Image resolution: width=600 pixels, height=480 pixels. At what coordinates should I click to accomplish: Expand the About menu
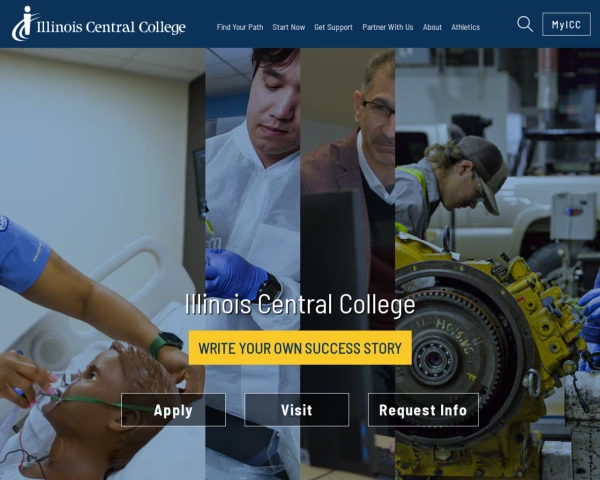pos(432,27)
